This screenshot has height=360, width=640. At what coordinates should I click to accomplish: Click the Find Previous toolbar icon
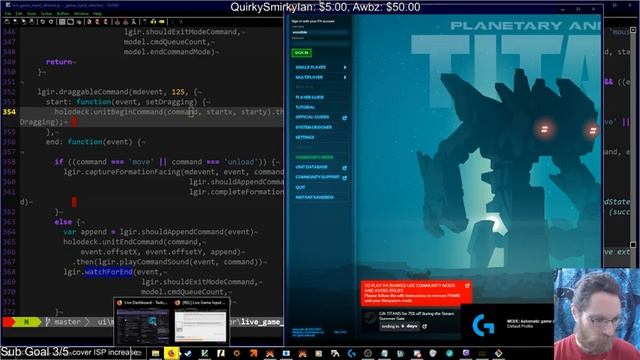pyautogui.click(x=105, y=22)
